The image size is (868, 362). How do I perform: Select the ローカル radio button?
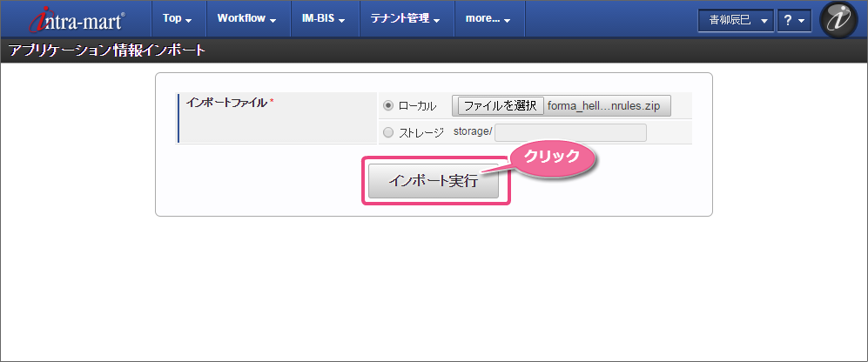click(x=388, y=105)
